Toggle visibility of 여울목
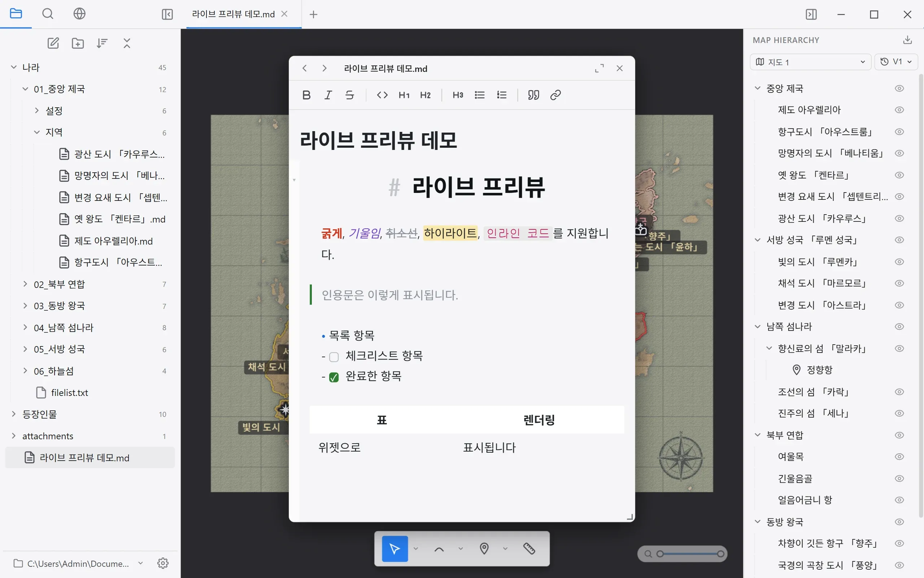This screenshot has width=924, height=578. [899, 457]
